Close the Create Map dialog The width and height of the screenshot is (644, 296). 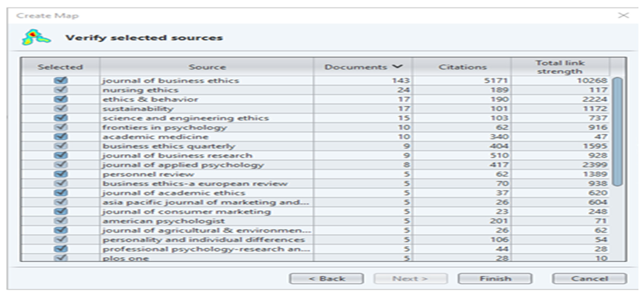[x=623, y=16]
